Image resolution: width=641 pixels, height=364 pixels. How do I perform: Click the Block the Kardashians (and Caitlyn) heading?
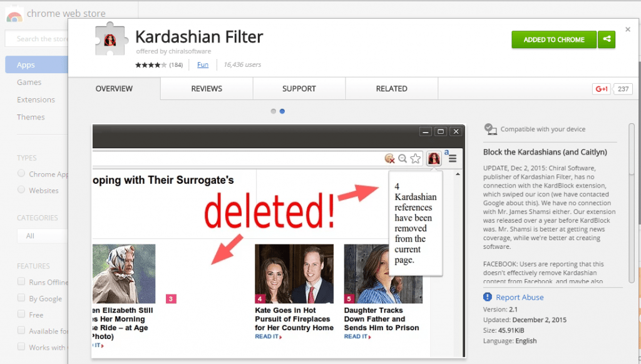pyautogui.click(x=545, y=152)
